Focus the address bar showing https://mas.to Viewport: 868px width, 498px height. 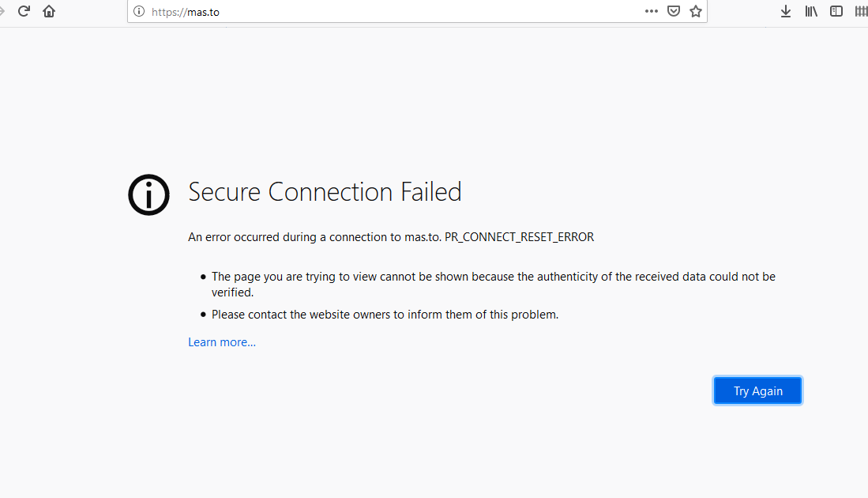click(x=395, y=12)
